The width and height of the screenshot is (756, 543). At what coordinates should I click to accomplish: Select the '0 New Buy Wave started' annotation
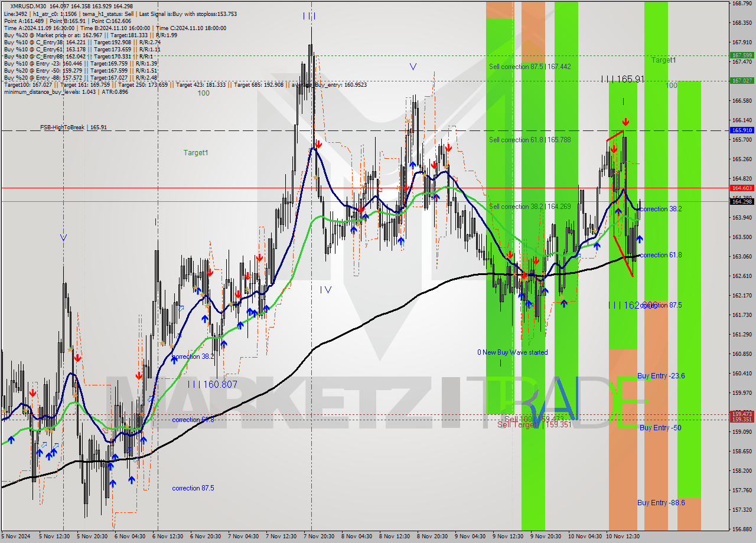tap(513, 352)
